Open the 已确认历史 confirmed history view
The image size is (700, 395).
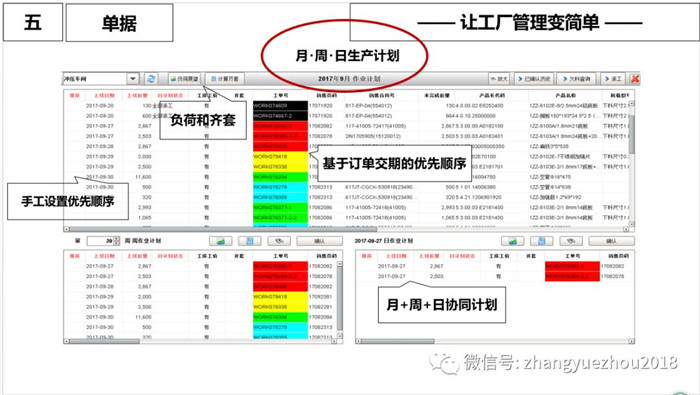click(534, 79)
